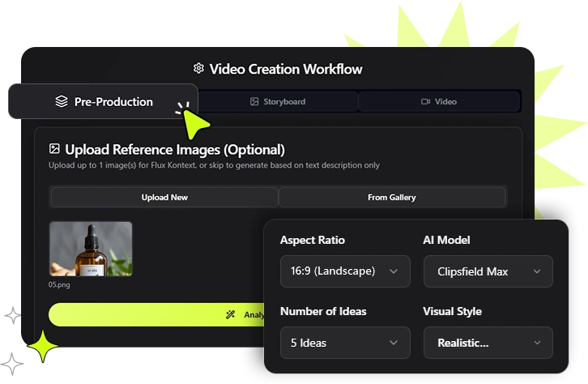The image size is (588, 384).
Task: Select the Upload New option
Action: tap(164, 197)
